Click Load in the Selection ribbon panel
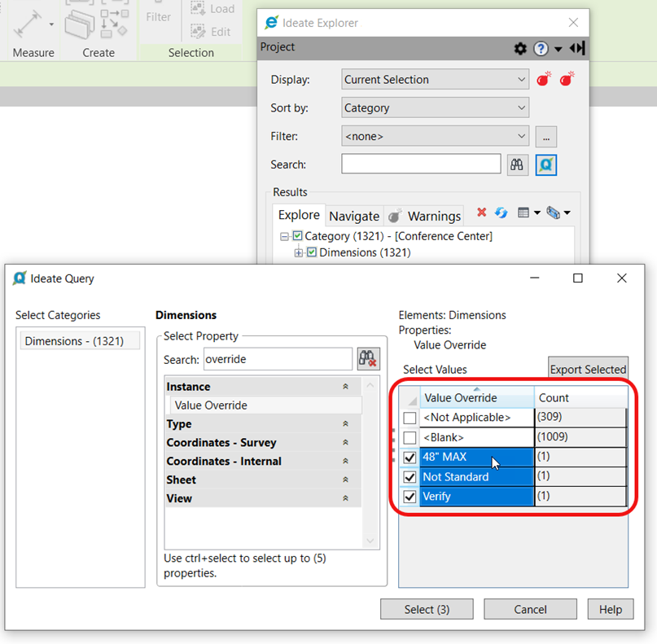Viewport: 657px width, 644px height. click(212, 8)
